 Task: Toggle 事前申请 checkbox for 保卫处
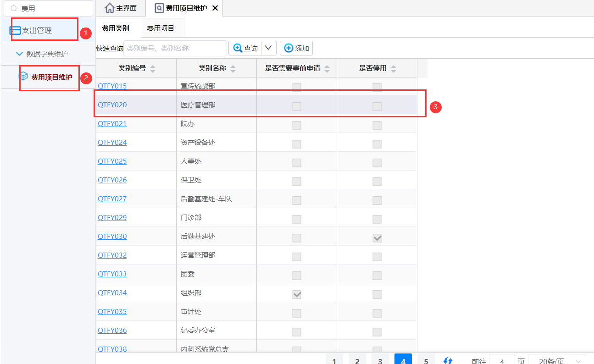pos(297,182)
